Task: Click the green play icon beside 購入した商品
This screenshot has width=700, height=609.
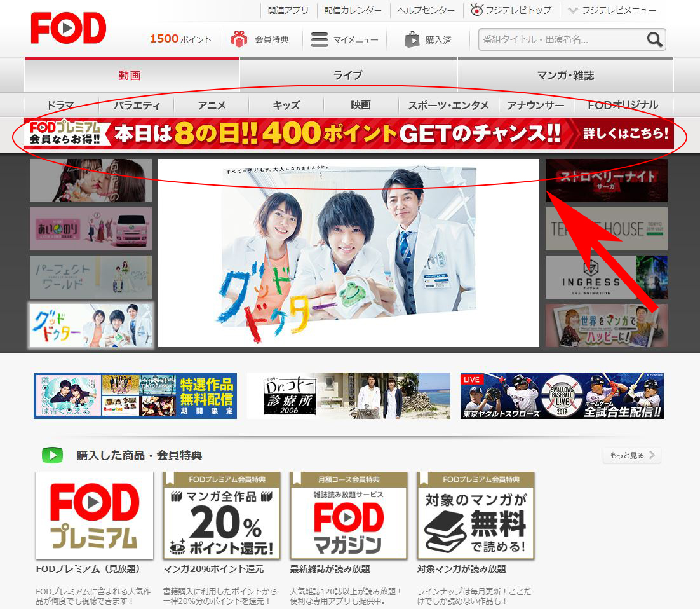Action: click(52, 455)
